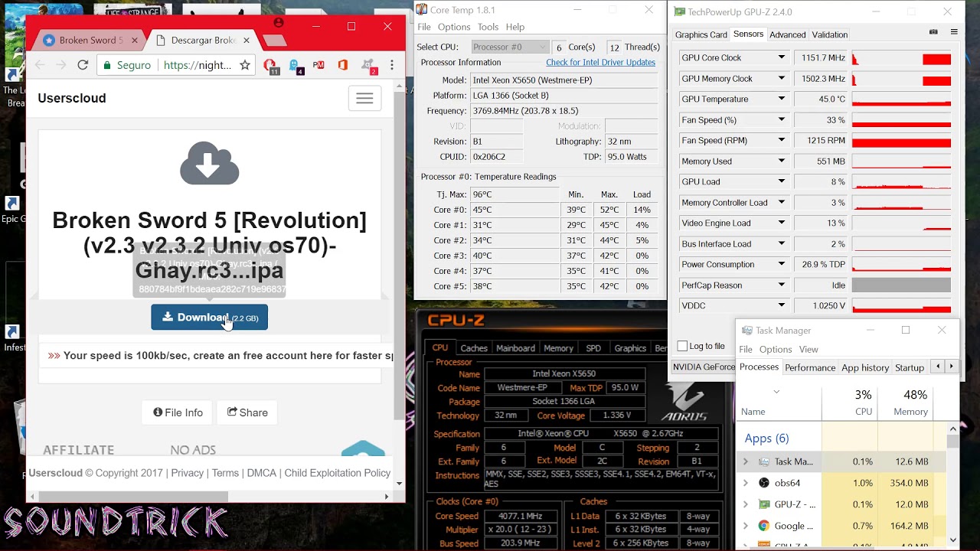The height and width of the screenshot is (551, 980).
Task: Expand the Task Manager process row
Action: coord(746,461)
